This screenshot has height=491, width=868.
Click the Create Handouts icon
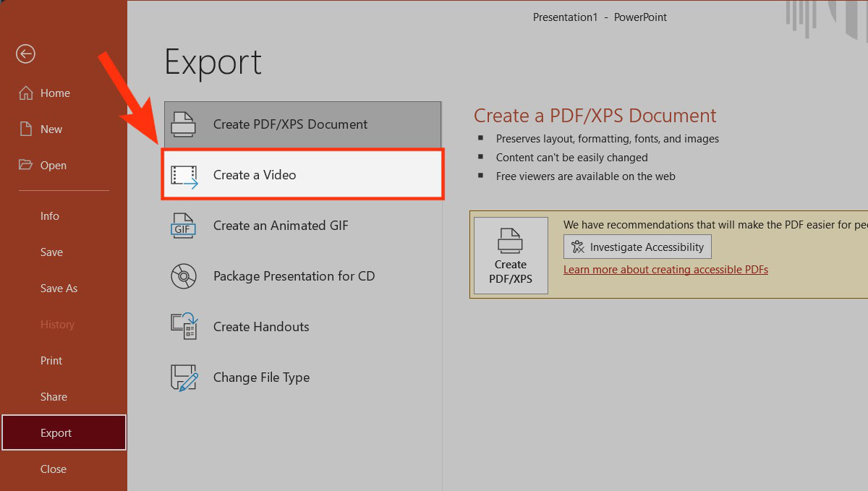[184, 327]
